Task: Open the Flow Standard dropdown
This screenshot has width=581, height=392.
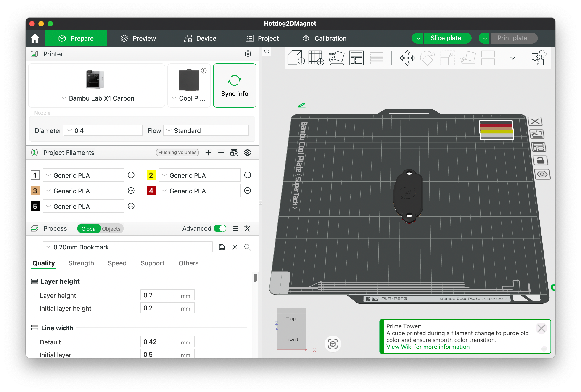Action: (206, 131)
